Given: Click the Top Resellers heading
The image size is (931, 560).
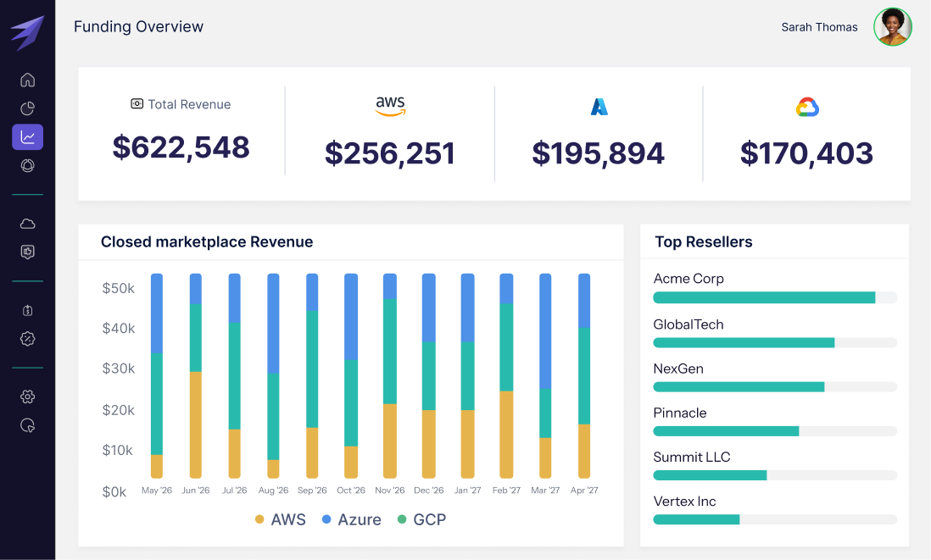Looking at the screenshot, I should (x=704, y=242).
